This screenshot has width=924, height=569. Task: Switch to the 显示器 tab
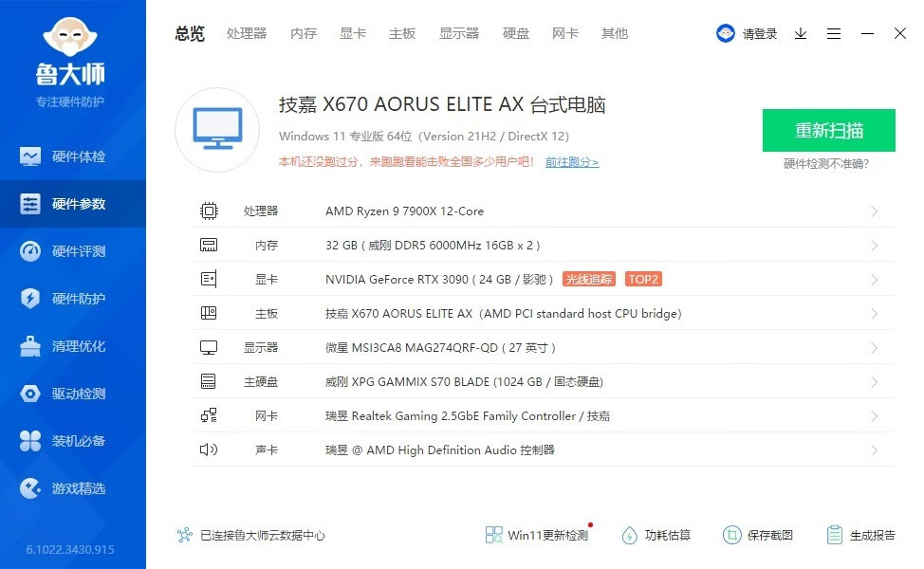point(459,33)
